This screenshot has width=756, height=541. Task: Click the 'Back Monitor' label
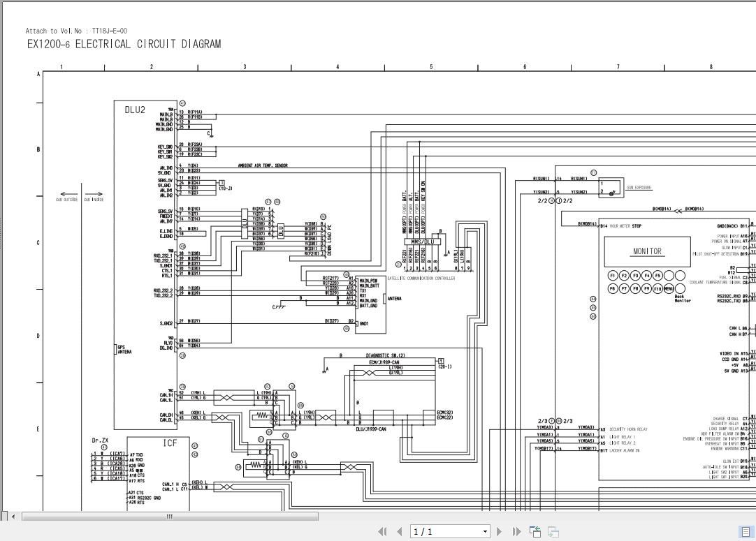[682, 299]
